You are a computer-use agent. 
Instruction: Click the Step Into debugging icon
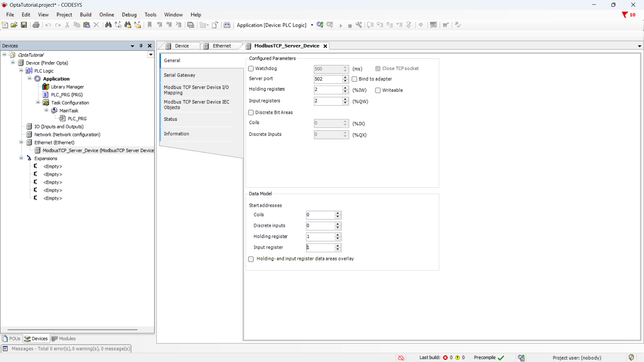pos(380,25)
